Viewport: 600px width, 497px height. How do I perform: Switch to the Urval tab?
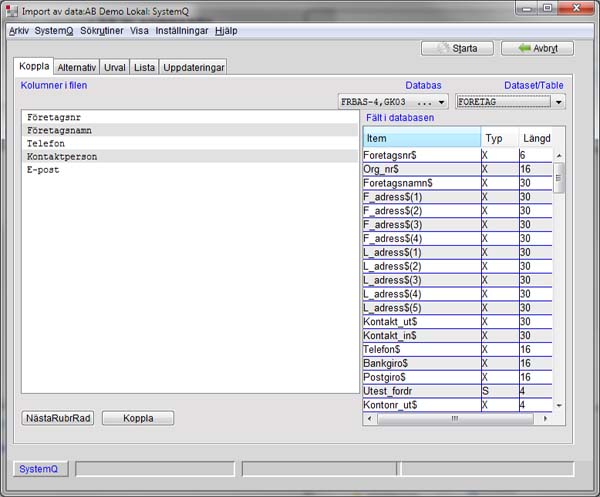pos(115,67)
